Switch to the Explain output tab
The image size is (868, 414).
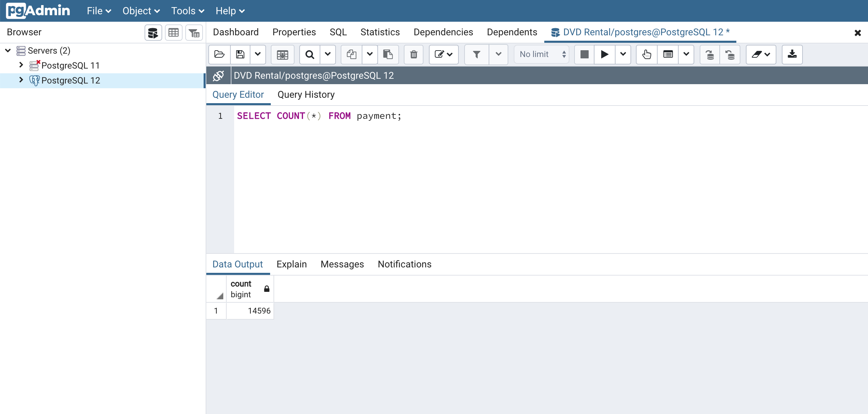pos(292,264)
